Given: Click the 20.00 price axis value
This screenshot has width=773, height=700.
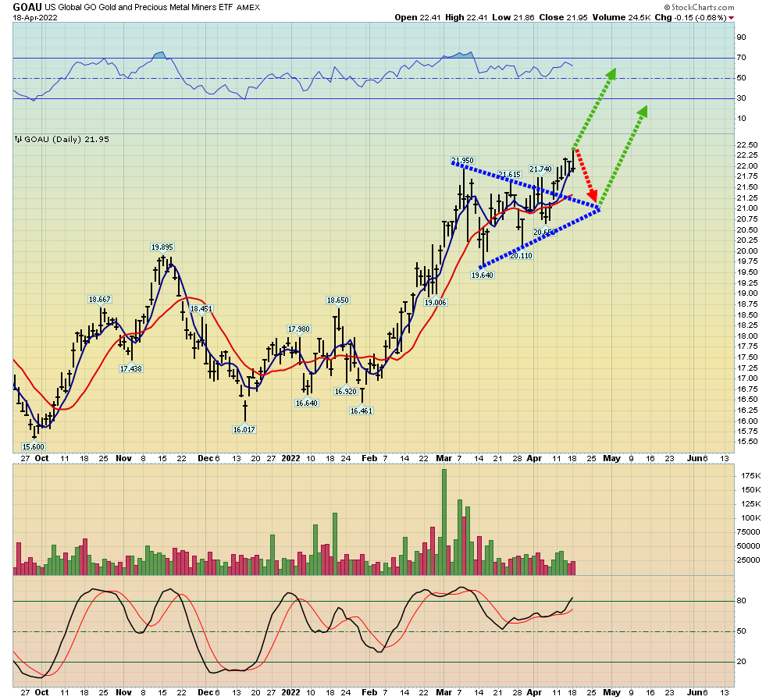Looking at the screenshot, I should [x=747, y=251].
